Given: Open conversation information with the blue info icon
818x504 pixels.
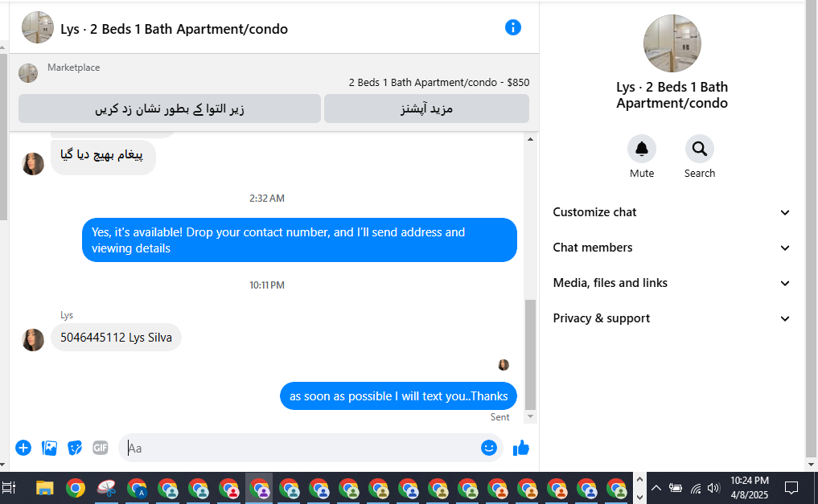Looking at the screenshot, I should pos(513,27).
